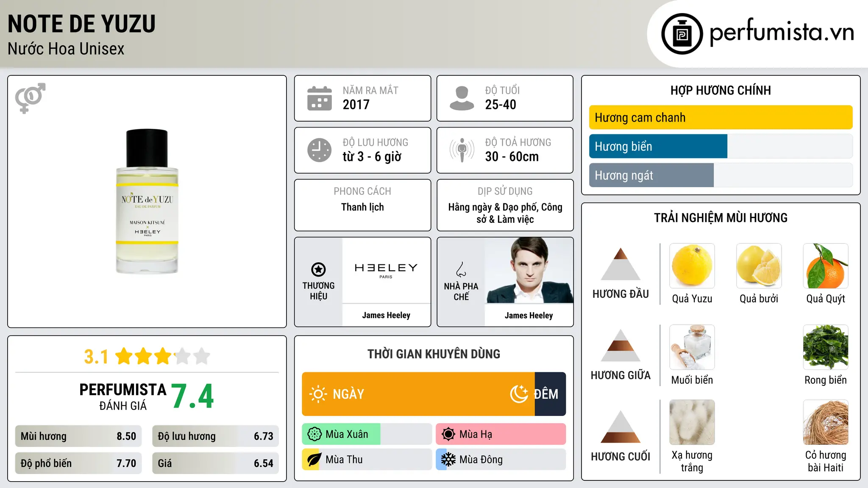Click the star badge icon above Thương hiệu
The width and height of the screenshot is (868, 488).
tap(318, 269)
